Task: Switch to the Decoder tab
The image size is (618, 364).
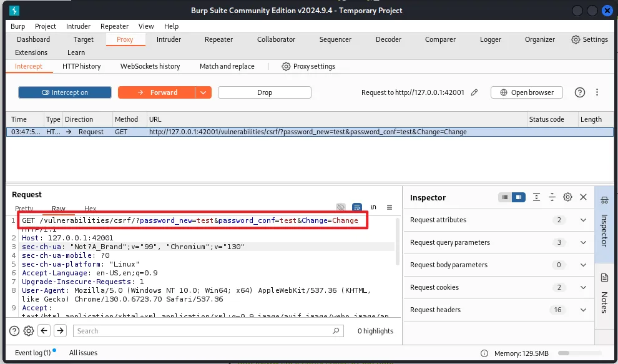Action: (x=389, y=39)
